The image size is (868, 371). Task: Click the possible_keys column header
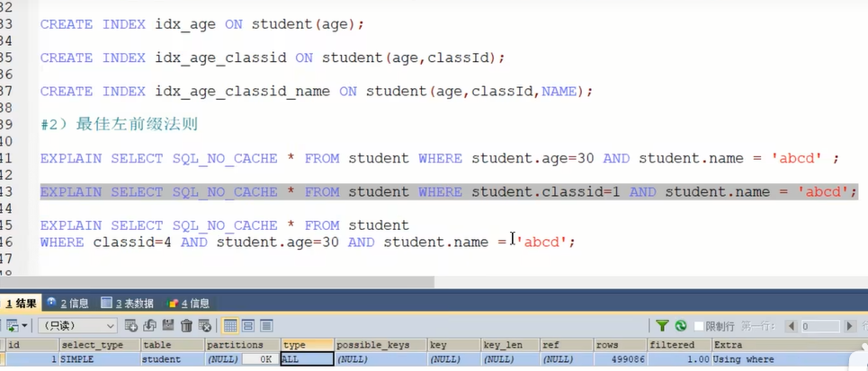380,345
